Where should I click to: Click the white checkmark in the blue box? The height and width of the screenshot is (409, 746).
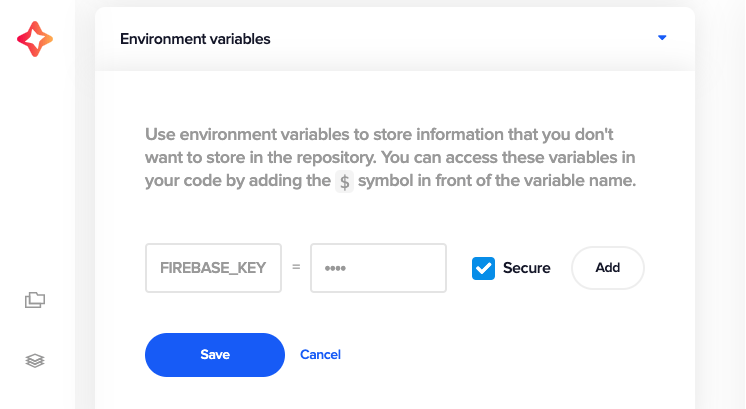[x=483, y=269]
